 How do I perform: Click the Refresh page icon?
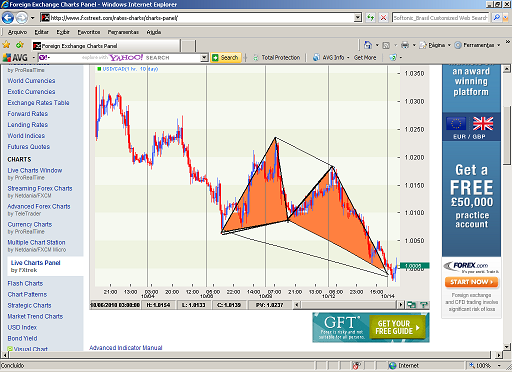370,18
